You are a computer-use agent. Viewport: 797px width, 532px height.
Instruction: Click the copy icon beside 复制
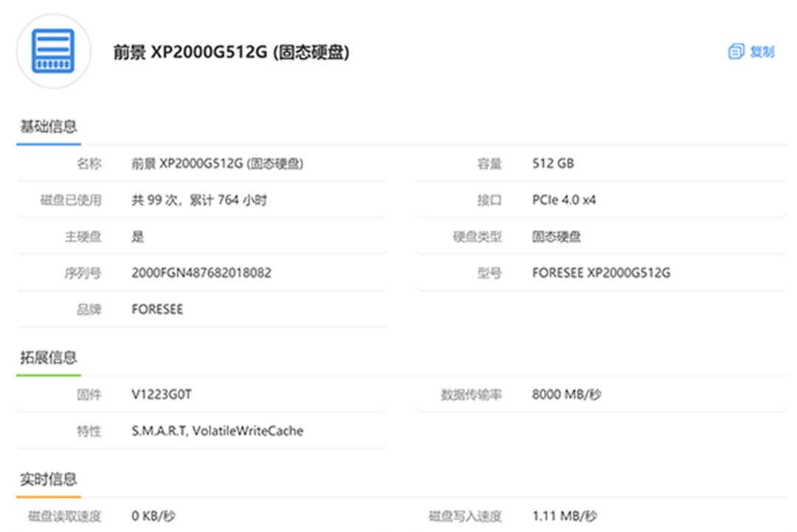point(735,52)
